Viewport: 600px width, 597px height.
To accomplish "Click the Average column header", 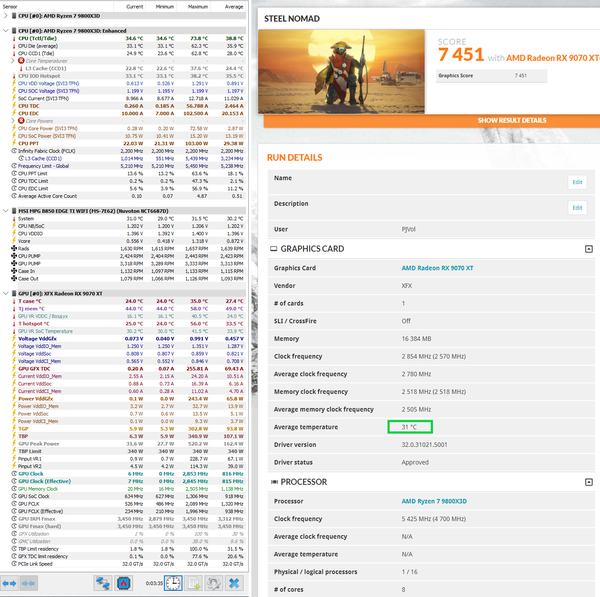I will pyautogui.click(x=234, y=7).
